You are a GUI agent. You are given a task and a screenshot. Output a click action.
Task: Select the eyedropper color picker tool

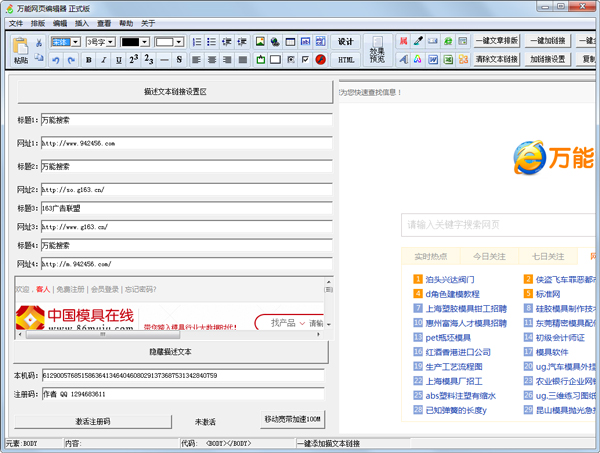[418, 41]
